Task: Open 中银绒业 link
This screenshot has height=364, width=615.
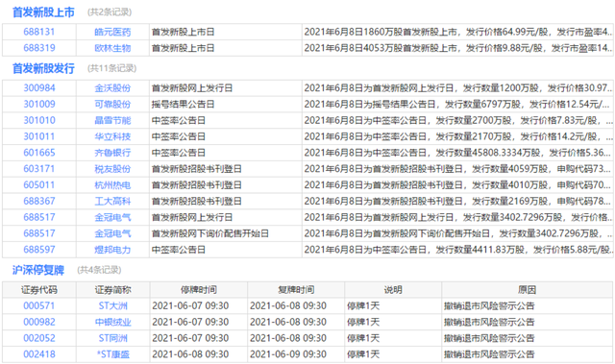Action: coord(112,322)
